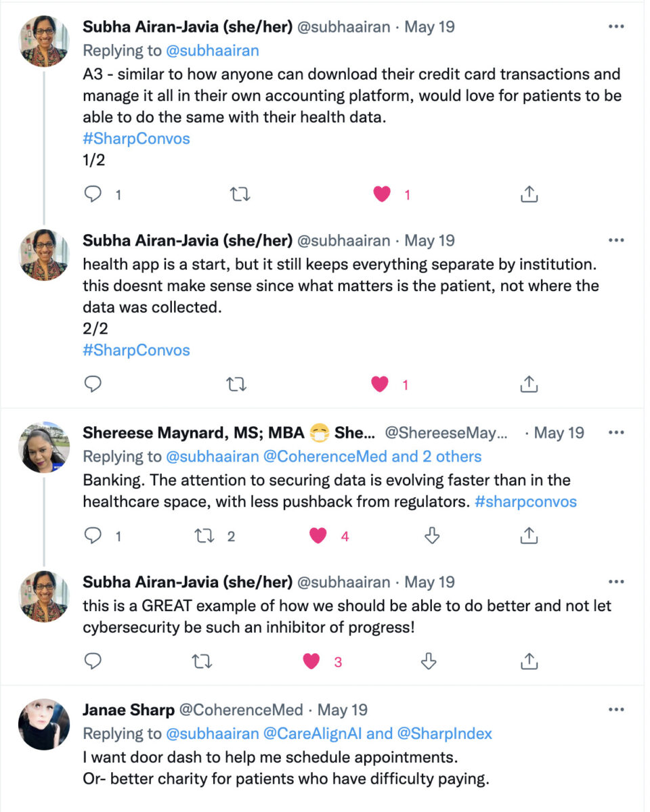This screenshot has height=812, width=650.
Task: Unlike Shereese Maynard's Banking tweet
Action: (318, 537)
